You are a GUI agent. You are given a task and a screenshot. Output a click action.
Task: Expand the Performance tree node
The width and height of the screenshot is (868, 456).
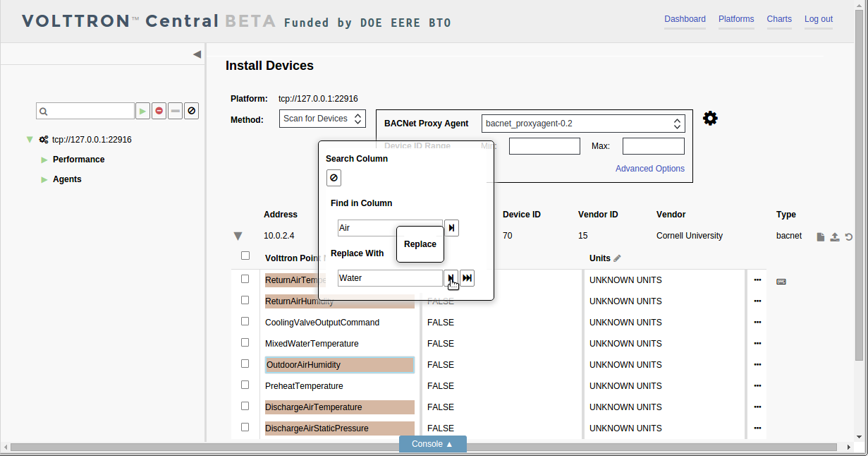(44, 160)
